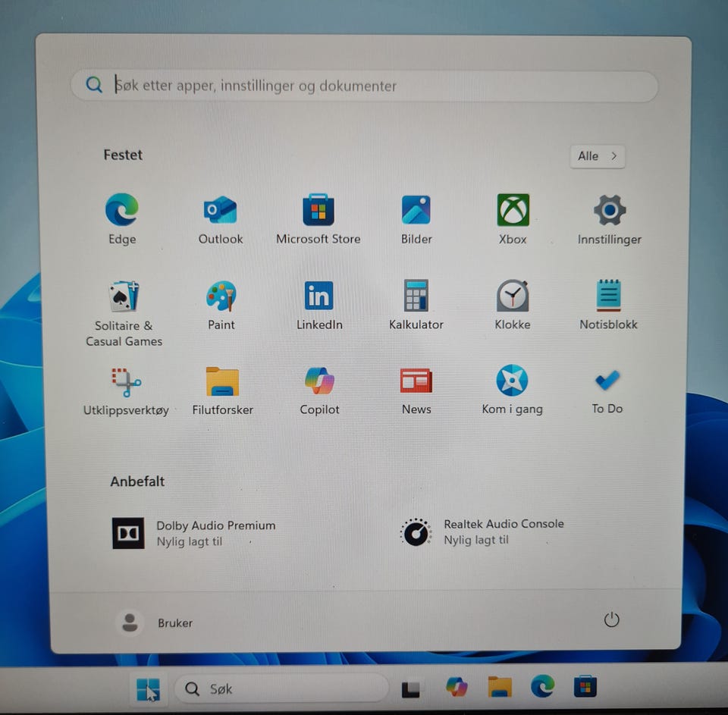Screen dimensions: 728x715
Task: Open the Edge pinned app
Action: [x=121, y=218]
